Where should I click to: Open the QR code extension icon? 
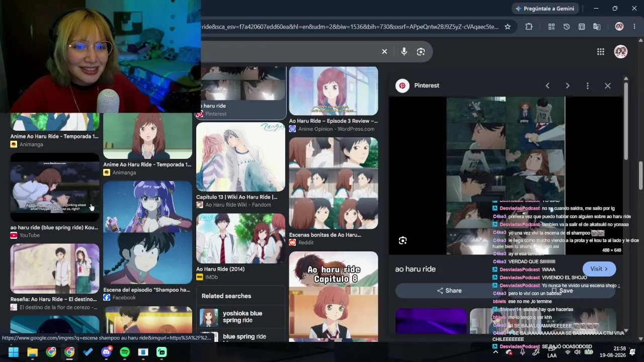point(551,27)
